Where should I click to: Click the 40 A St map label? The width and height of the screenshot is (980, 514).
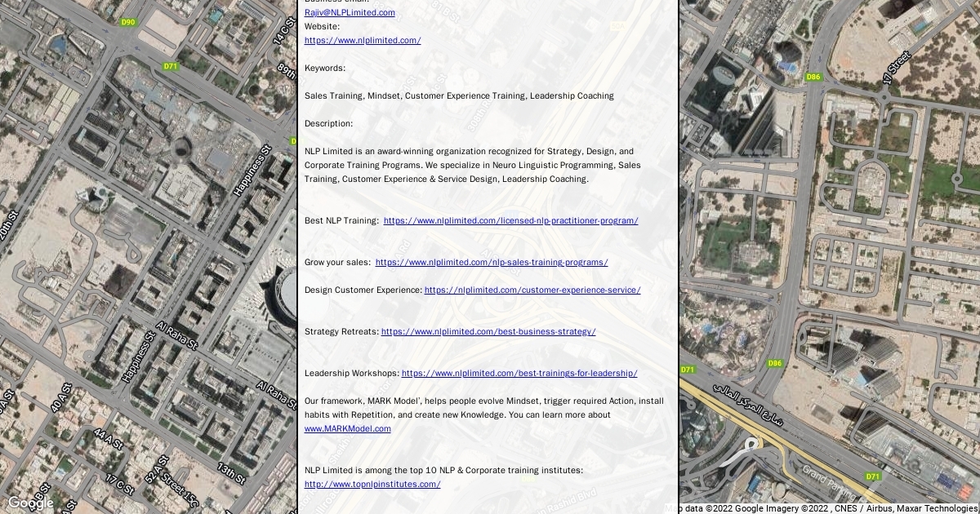pos(61,397)
